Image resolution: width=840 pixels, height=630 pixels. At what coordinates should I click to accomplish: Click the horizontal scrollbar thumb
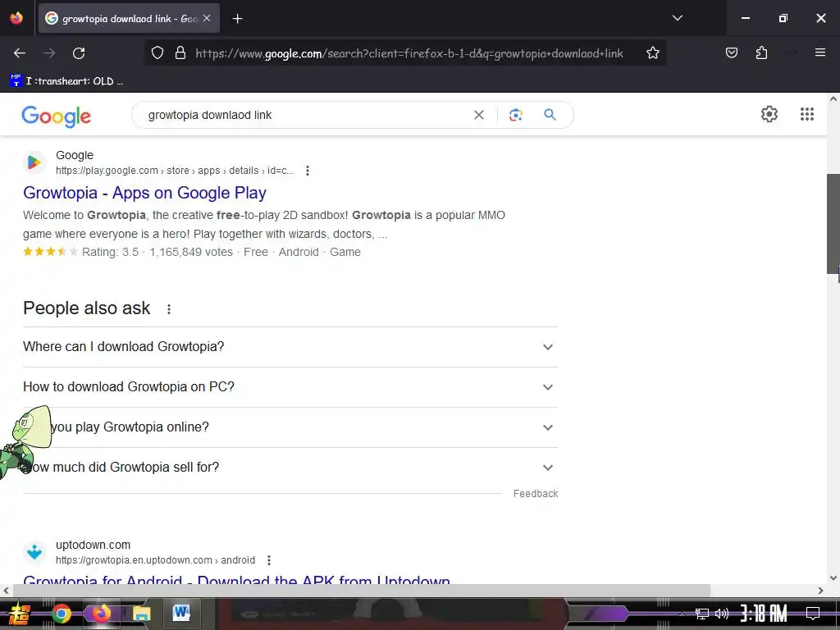pos(362,591)
